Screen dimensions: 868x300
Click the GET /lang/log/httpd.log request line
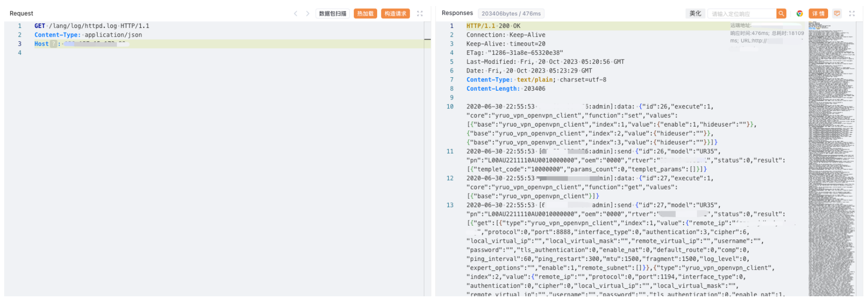click(x=91, y=26)
